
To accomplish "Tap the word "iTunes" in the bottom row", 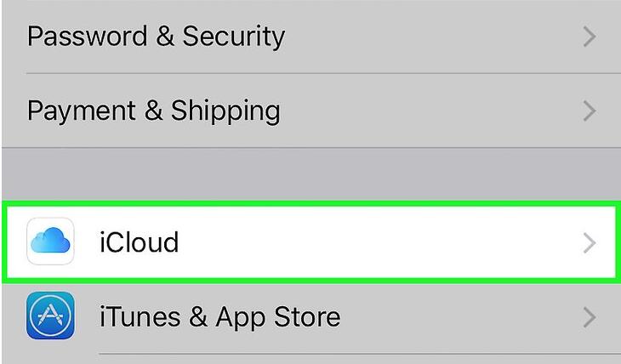I will [x=138, y=317].
